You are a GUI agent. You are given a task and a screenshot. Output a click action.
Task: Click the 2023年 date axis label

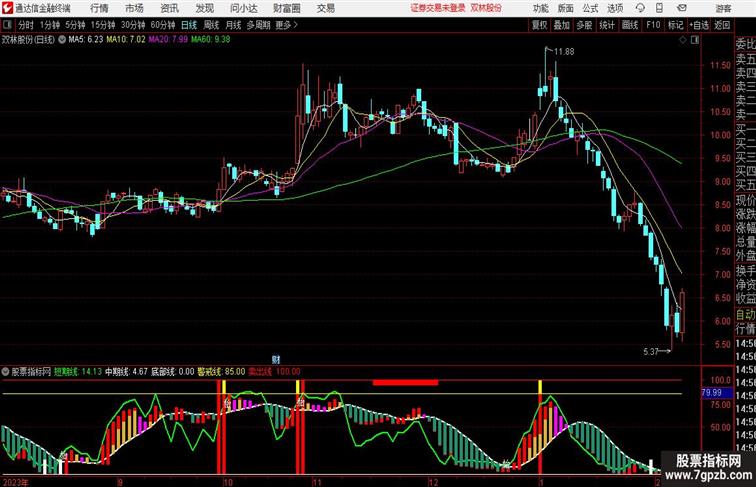15,482
